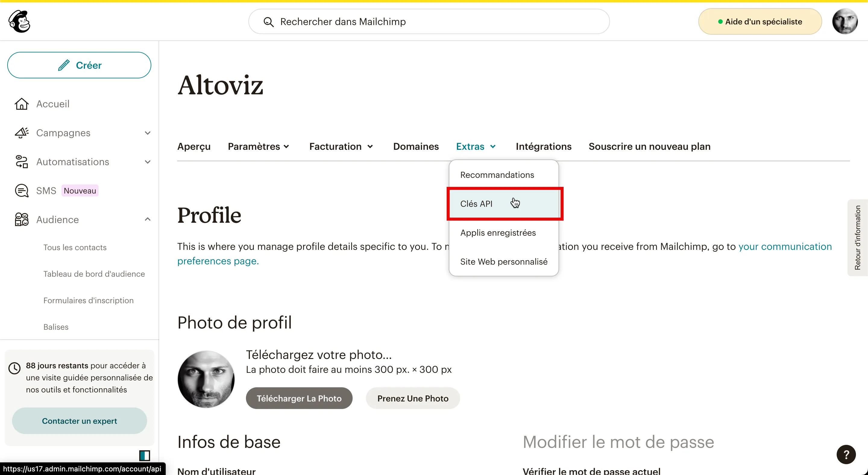This screenshot has height=475, width=868.
Task: Click the pencil icon in Créer
Action: pos(64,65)
